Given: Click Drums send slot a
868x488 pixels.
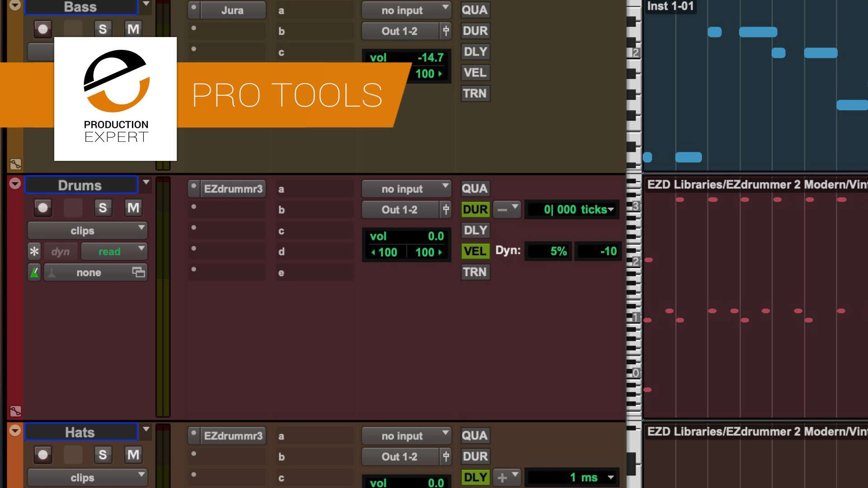Looking at the screenshot, I should (315, 189).
